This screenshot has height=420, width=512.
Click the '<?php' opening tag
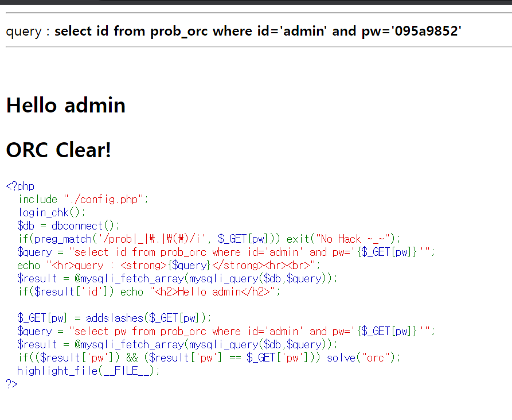point(20,186)
